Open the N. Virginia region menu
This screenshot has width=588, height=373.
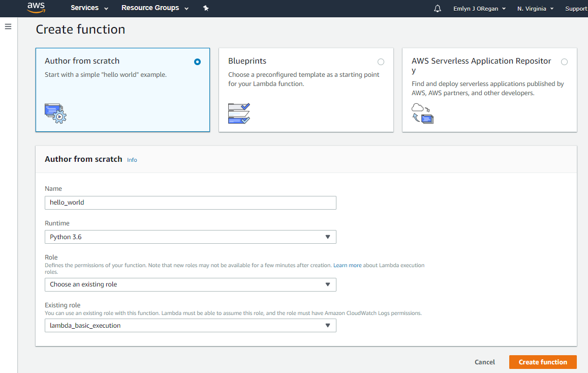535,9
